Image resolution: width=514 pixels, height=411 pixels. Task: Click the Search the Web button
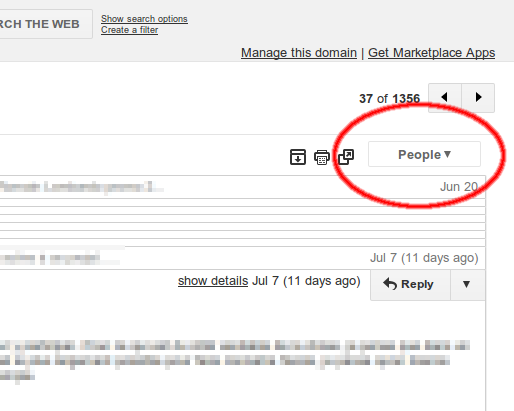coord(46,24)
